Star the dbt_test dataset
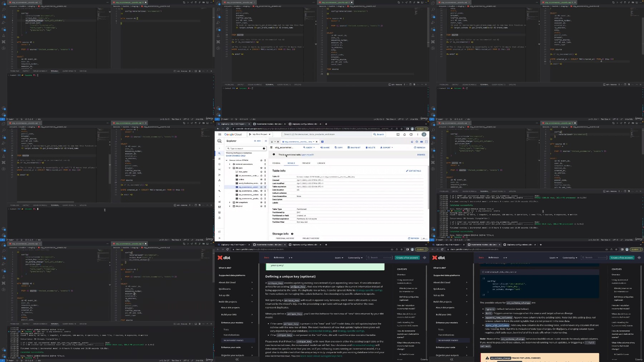This screenshot has height=362, width=644. 261,206
